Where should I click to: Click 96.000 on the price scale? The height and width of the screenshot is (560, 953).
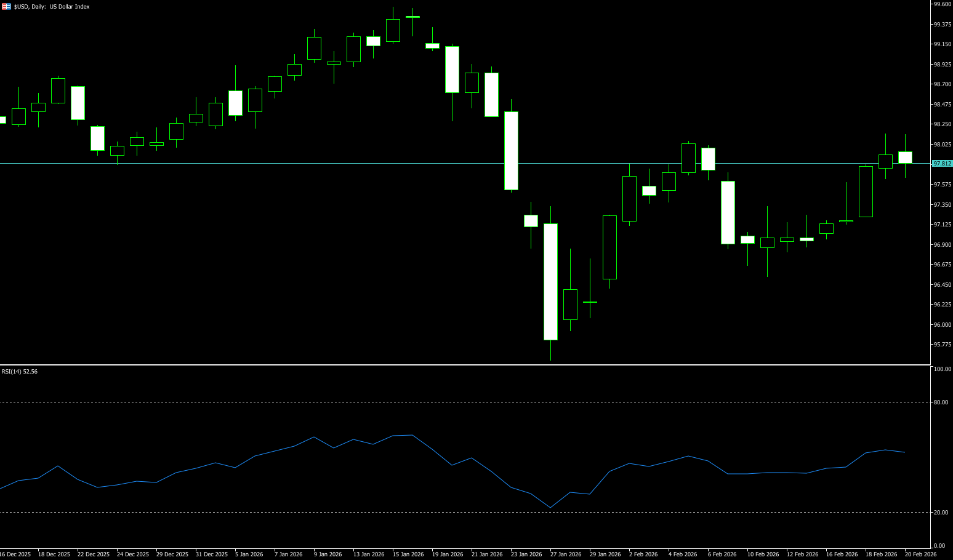tap(942, 325)
